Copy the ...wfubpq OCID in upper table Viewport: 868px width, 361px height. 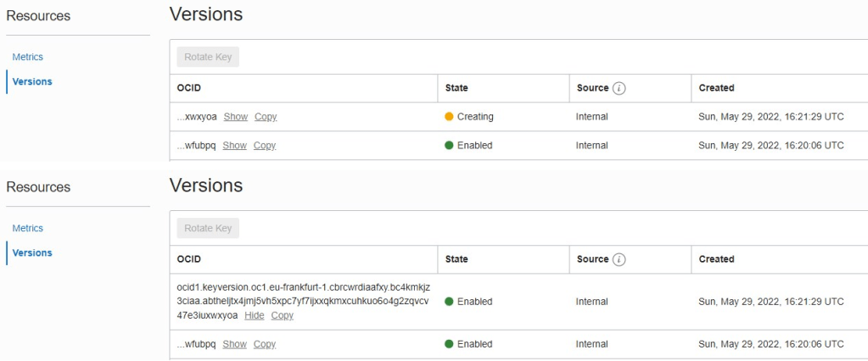click(x=265, y=146)
